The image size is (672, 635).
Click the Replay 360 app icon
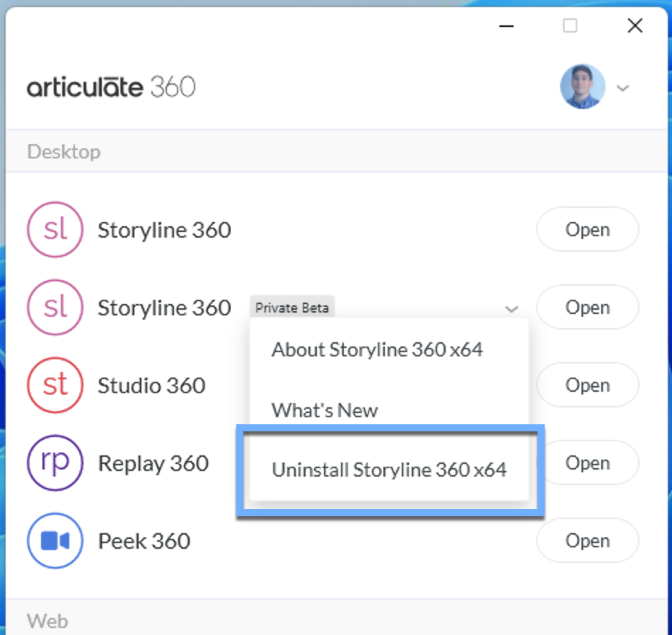tap(55, 462)
